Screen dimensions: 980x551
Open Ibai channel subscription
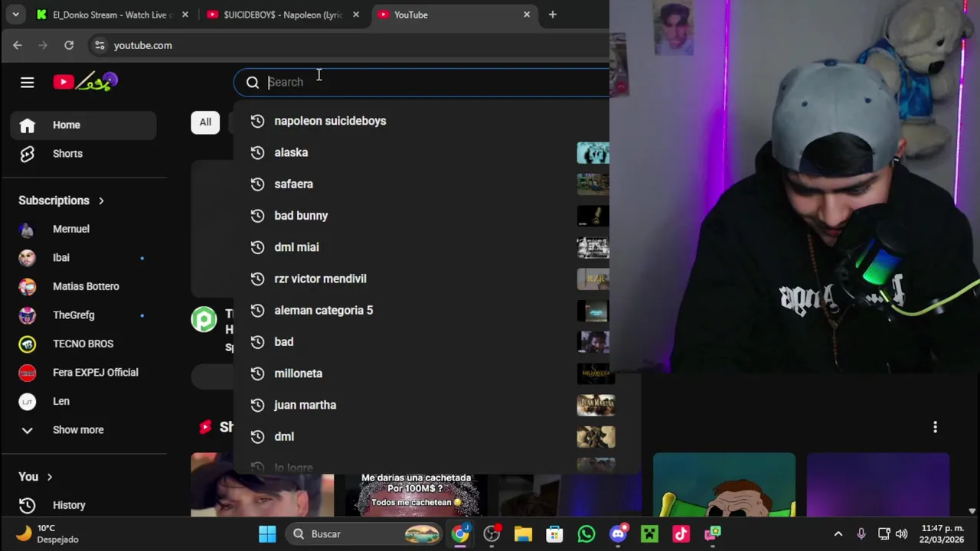pos(83,258)
